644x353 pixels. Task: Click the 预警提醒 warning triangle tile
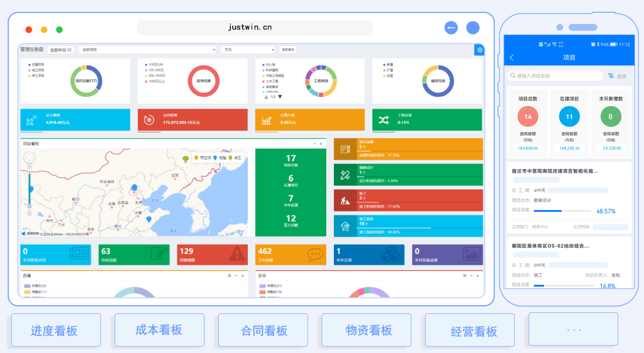[212, 255]
